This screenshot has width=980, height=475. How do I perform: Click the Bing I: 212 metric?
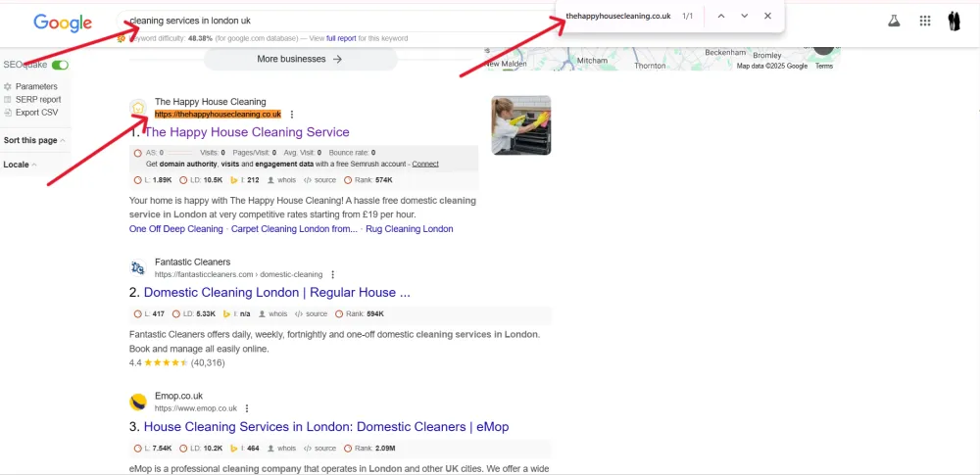pos(244,180)
